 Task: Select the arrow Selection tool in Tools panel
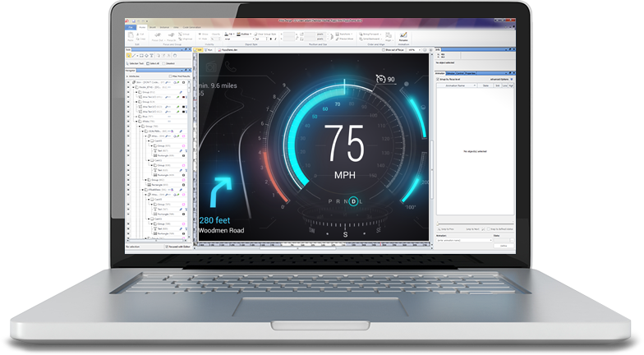[x=128, y=56]
